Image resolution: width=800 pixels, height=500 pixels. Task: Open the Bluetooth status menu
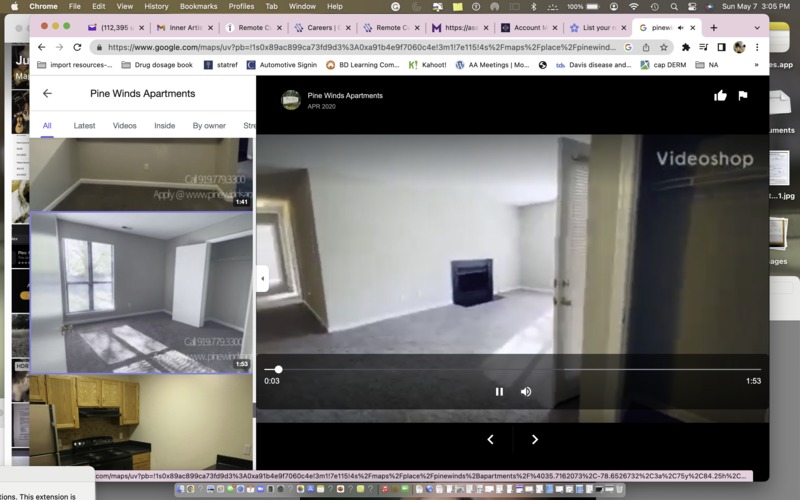(534, 6)
